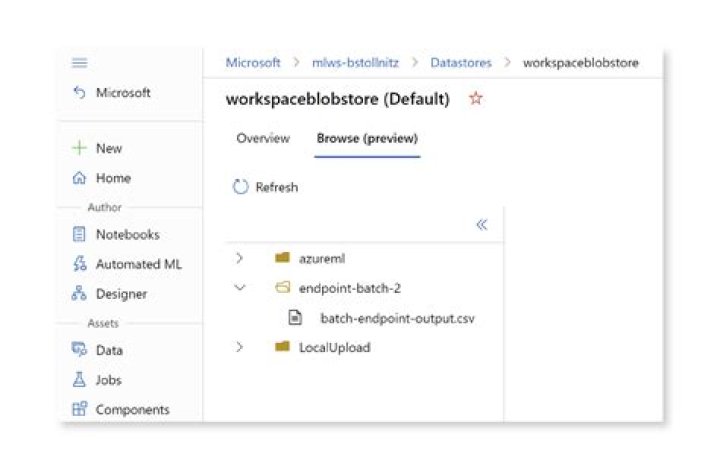Viewport: 720px width, 469px height.
Task: Expand the LocalUpload folder
Action: point(240,347)
